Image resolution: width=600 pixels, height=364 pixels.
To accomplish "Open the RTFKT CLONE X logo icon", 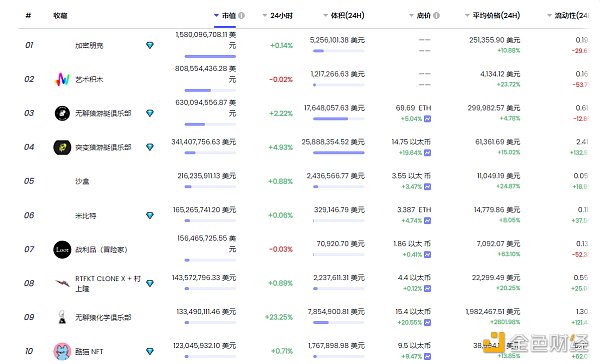I will (x=62, y=283).
